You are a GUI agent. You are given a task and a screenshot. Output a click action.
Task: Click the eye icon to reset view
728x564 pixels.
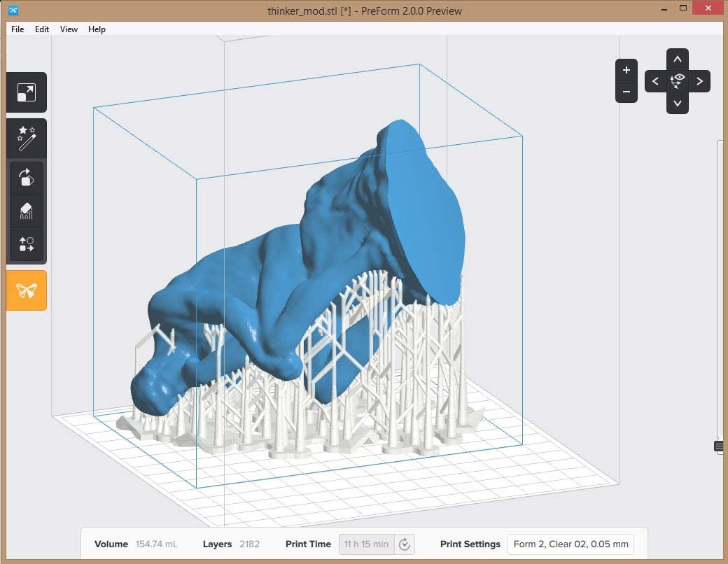[x=677, y=81]
